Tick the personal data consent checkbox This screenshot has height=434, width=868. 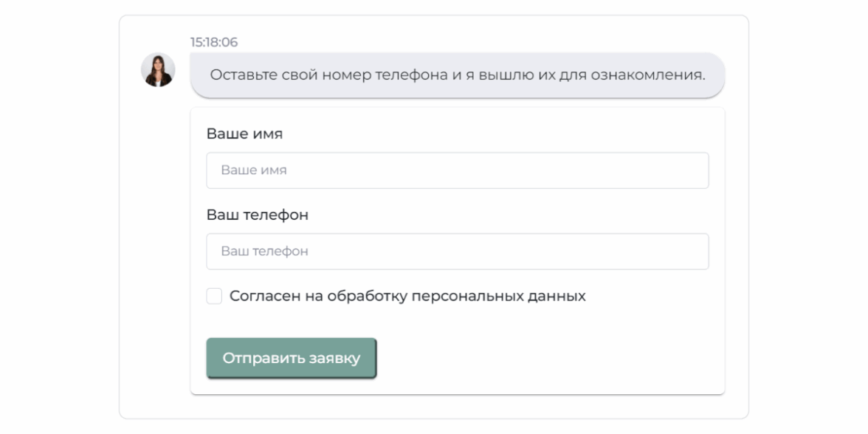click(x=214, y=296)
